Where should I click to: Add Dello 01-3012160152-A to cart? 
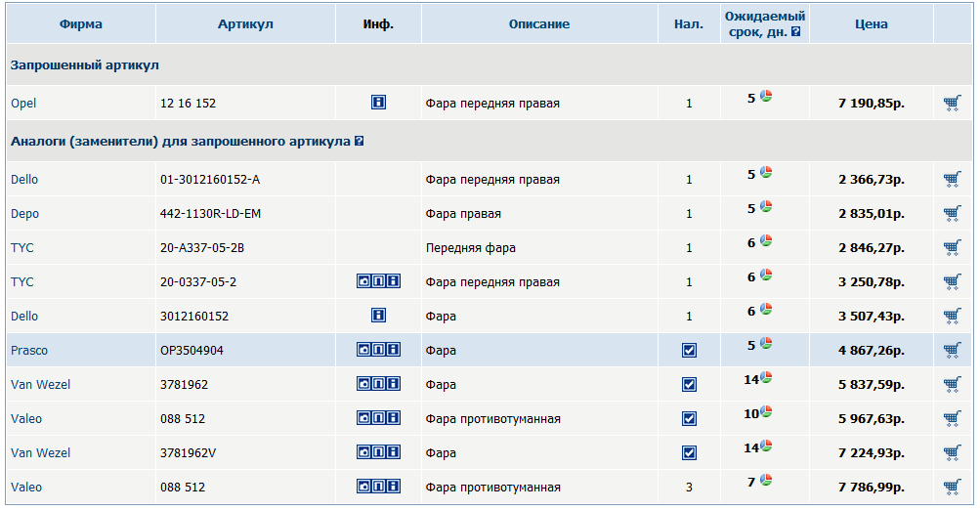tap(952, 180)
